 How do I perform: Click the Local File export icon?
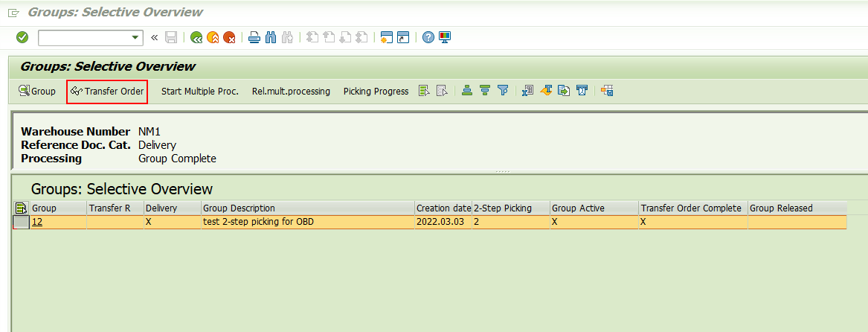[x=564, y=92]
